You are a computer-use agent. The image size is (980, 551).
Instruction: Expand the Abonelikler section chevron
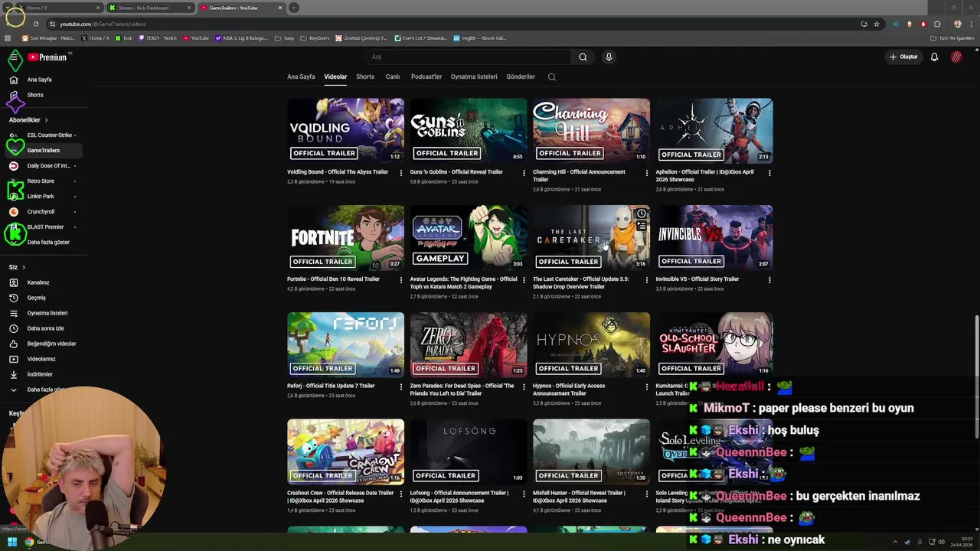(46, 120)
